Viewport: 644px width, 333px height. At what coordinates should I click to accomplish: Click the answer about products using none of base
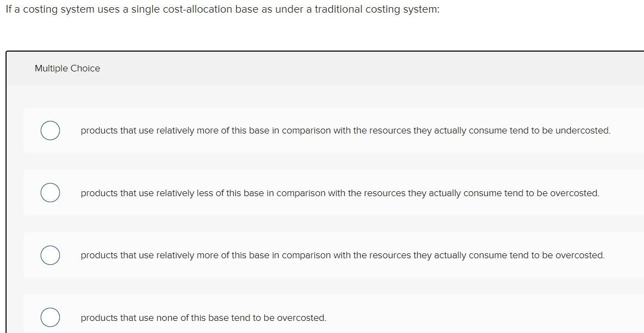click(x=203, y=318)
